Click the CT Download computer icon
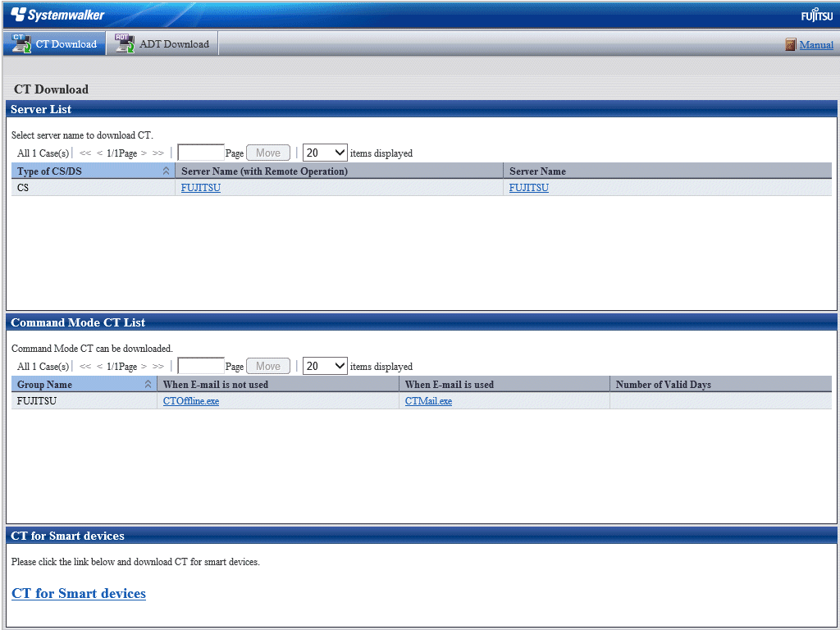Image resolution: width=840 pixels, height=630 pixels. 21,43
